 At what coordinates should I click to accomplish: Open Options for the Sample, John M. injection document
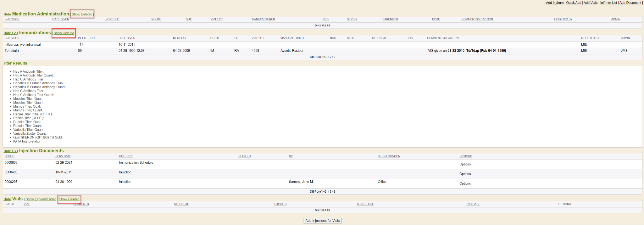(465, 183)
